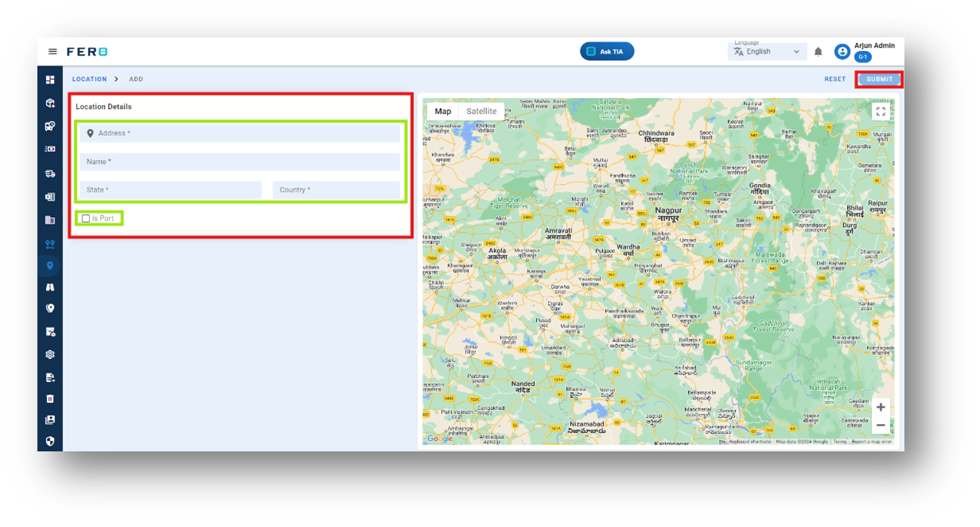Open Ask TIA assistant
980x527 pixels.
click(x=607, y=51)
